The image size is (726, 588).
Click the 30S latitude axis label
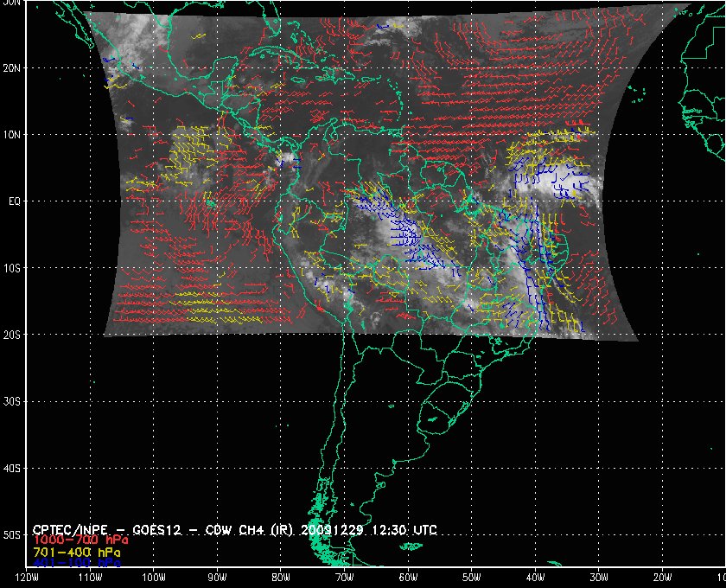(x=11, y=401)
